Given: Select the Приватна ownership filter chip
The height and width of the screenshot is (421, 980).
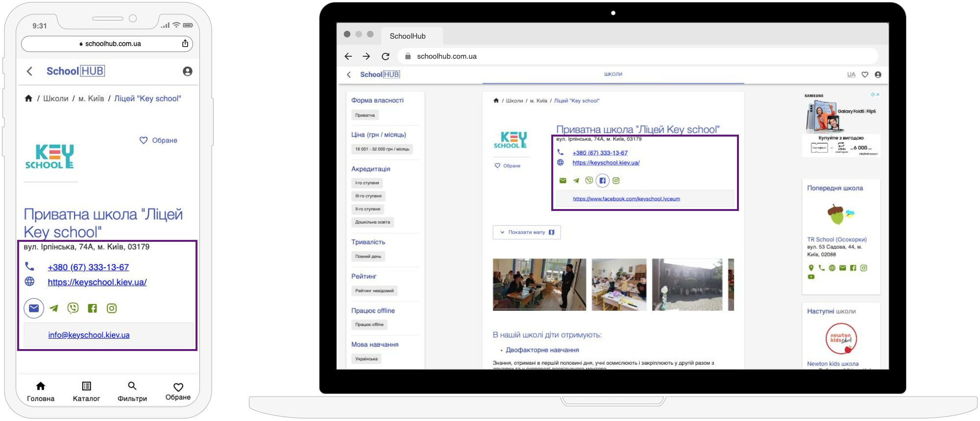Looking at the screenshot, I should [x=365, y=116].
